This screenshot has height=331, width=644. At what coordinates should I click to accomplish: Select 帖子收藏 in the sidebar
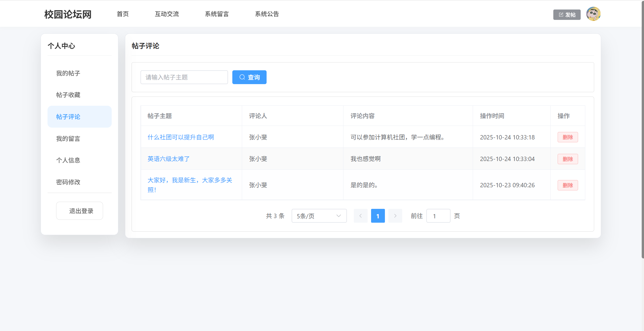[68, 95]
